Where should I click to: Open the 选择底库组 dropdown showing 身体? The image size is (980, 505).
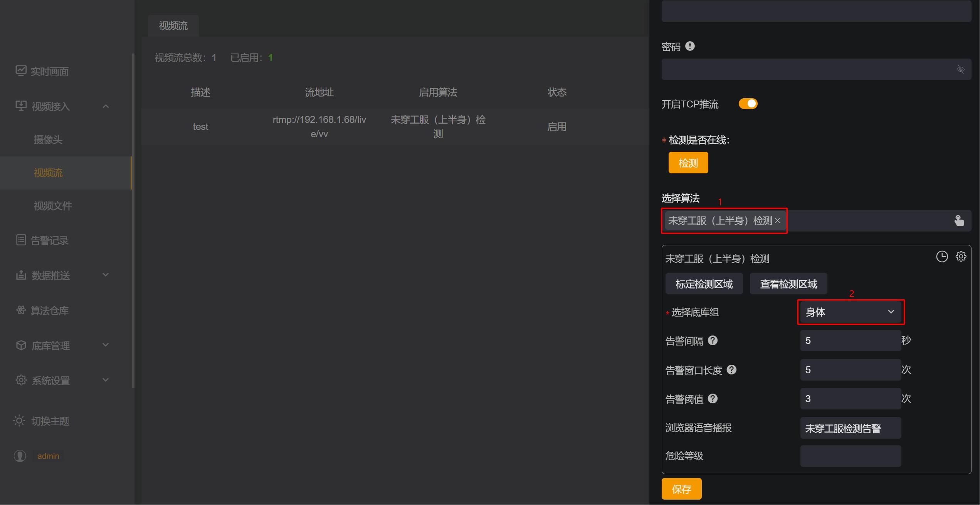850,312
